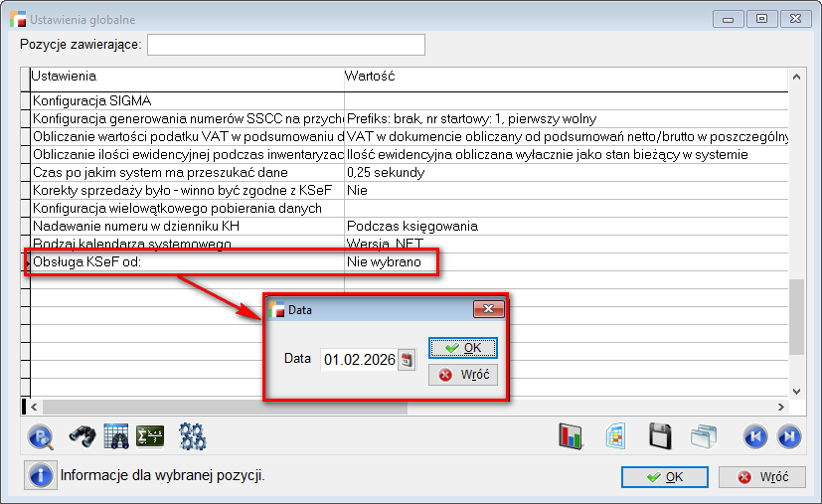The width and height of the screenshot is (822, 504).
Task: Click inside the 'Pozycje zawierające' filter field
Action: point(286,45)
